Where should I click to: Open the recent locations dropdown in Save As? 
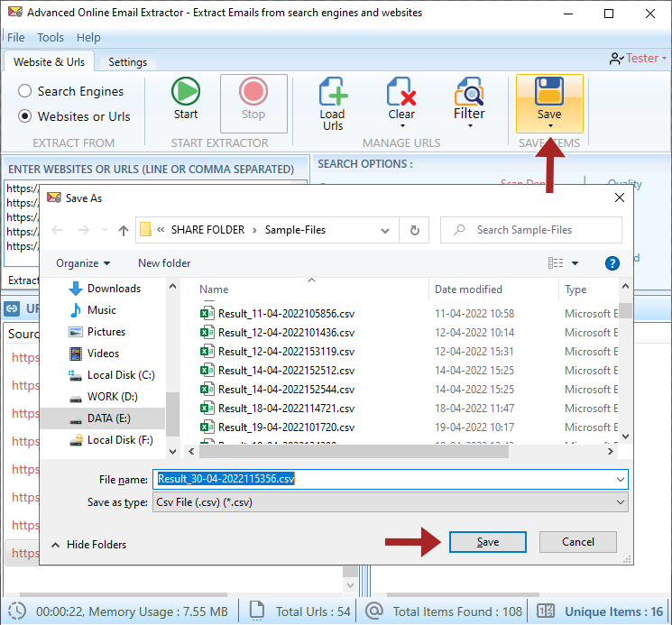(x=105, y=231)
